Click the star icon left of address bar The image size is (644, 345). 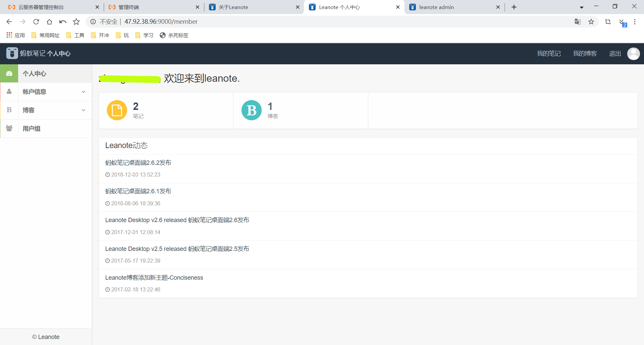[76, 22]
